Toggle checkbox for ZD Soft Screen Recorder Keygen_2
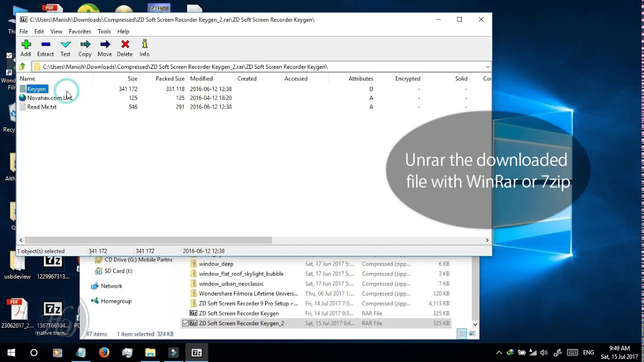The width and height of the screenshot is (644, 362). [186, 323]
